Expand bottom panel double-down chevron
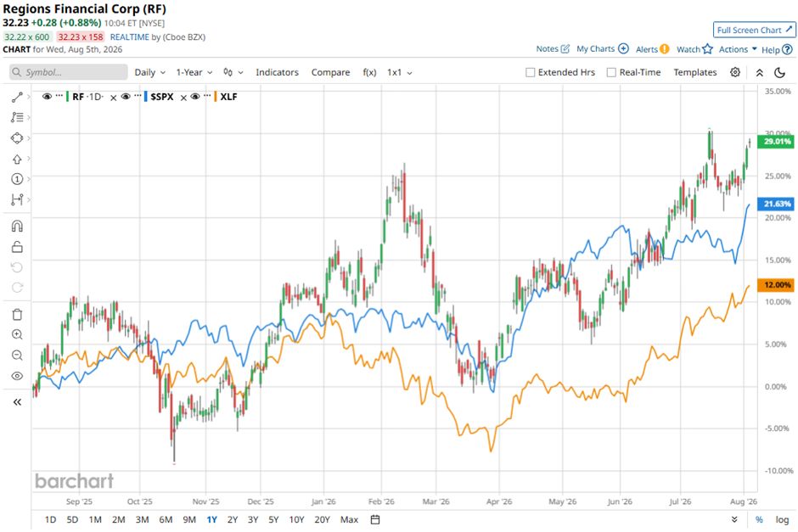The image size is (798, 532). (x=734, y=520)
